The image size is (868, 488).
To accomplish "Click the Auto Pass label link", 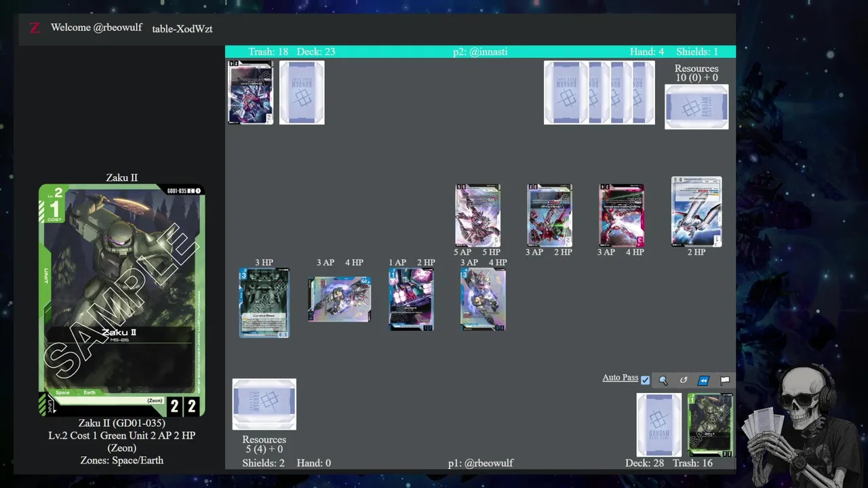I will pos(620,378).
